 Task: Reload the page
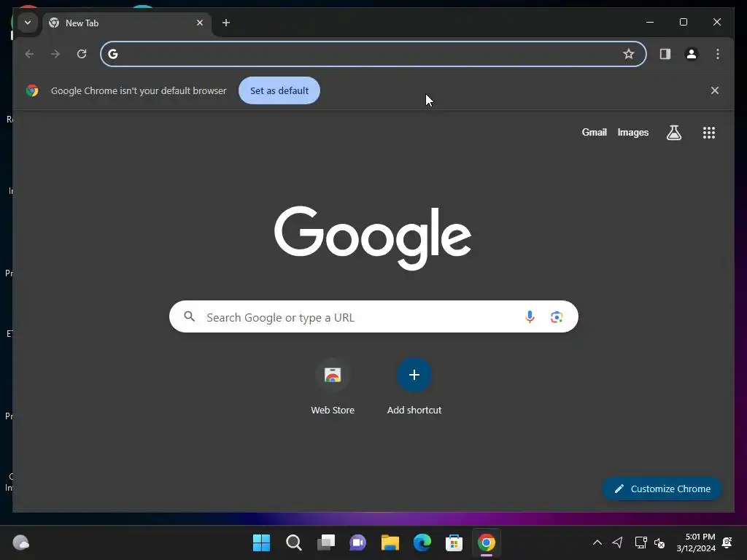click(x=82, y=54)
